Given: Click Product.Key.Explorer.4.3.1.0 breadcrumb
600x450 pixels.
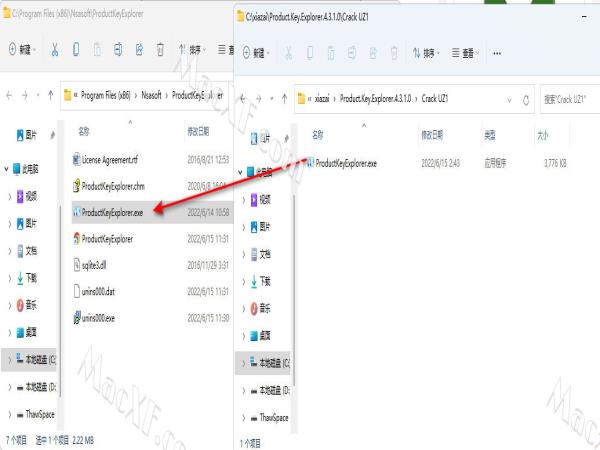Looking at the screenshot, I should coord(375,99).
